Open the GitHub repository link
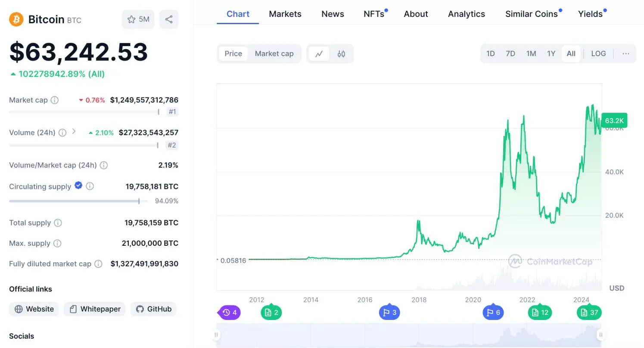Viewport: 644px width, 348px height. pos(153,309)
